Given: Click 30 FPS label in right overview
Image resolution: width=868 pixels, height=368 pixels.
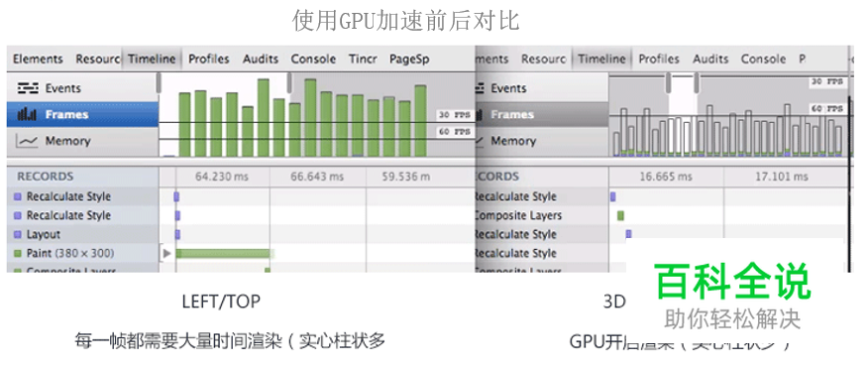Looking at the screenshot, I should coord(827,82).
